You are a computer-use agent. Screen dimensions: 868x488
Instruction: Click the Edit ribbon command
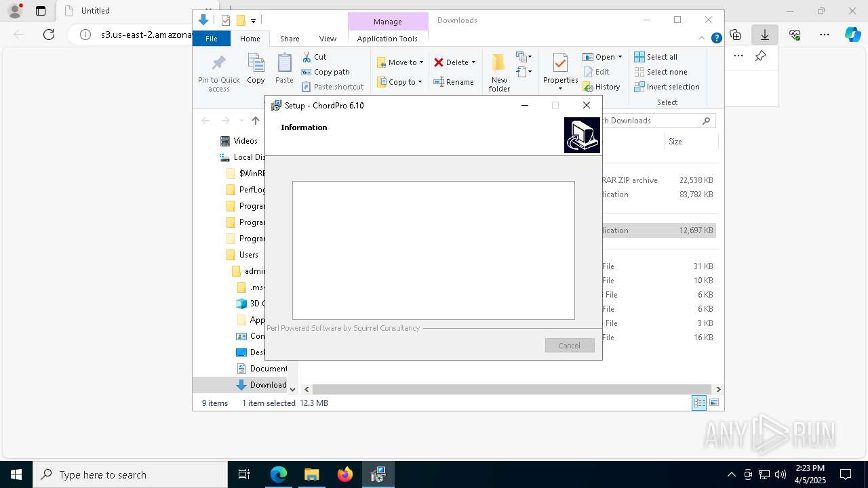[x=596, y=72]
